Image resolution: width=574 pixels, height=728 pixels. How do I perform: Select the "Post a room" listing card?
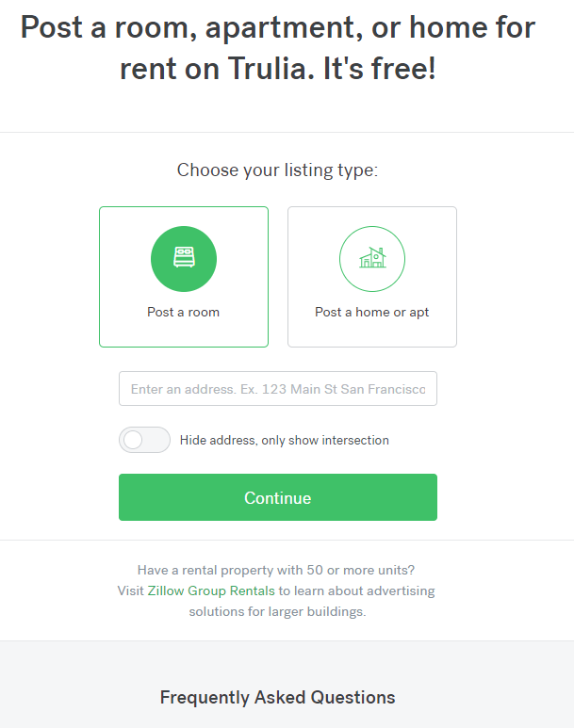[184, 277]
